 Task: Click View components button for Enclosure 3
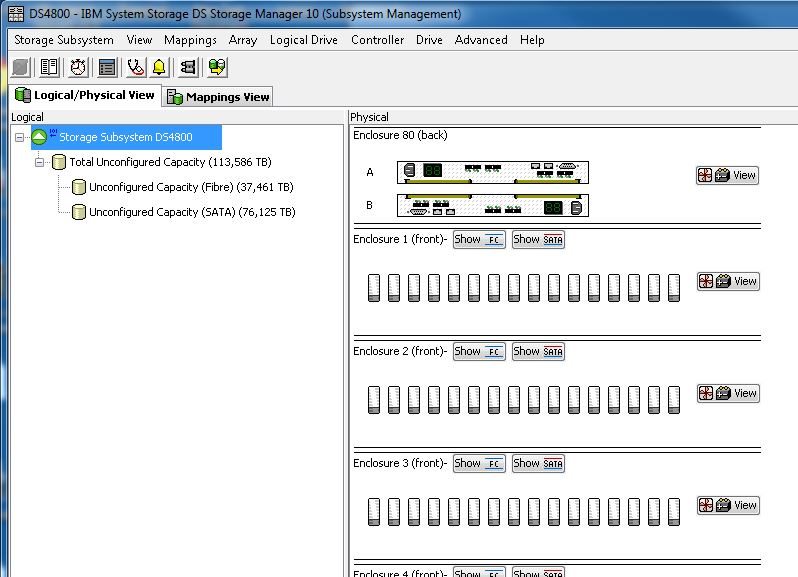[728, 505]
